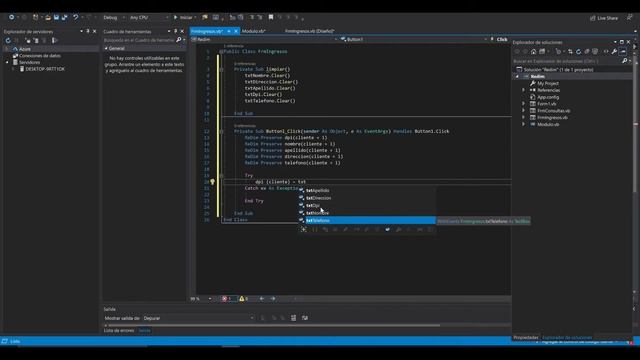Screen dimensions: 640x360
Task: Open the Redim project scope dropdown
Action: click(x=264, y=39)
